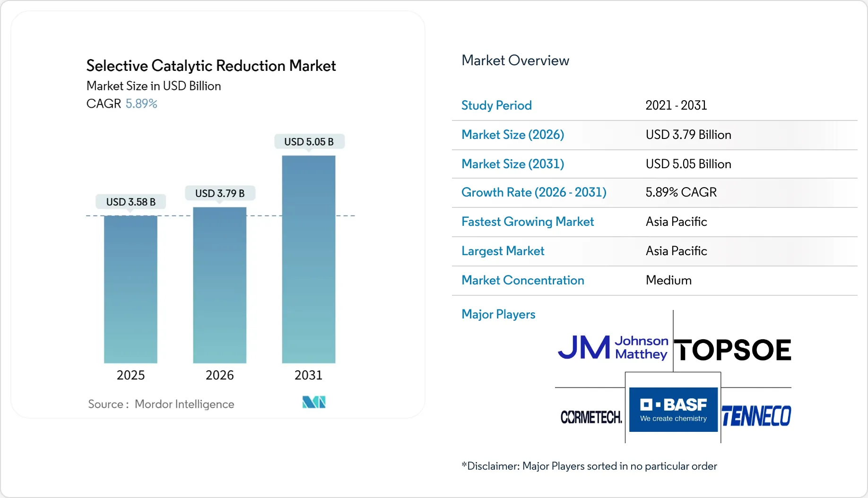Select the 2025 bar in chart
This screenshot has width=868, height=498.
click(130, 289)
